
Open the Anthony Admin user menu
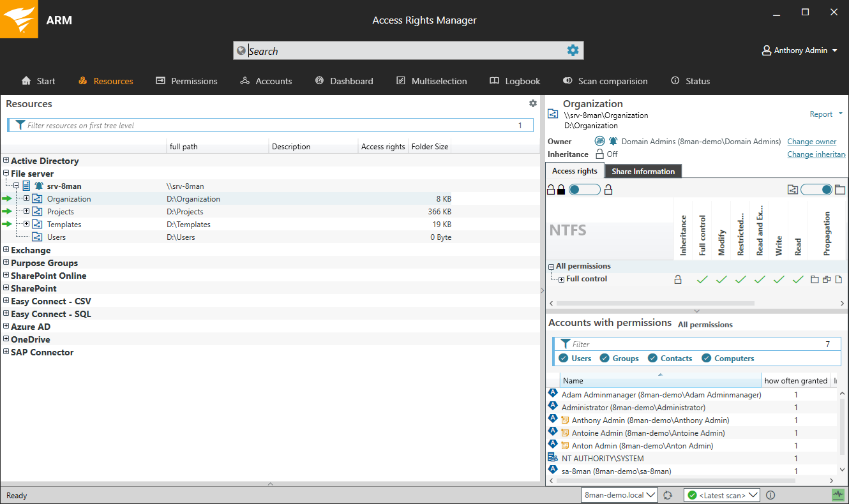pos(800,50)
